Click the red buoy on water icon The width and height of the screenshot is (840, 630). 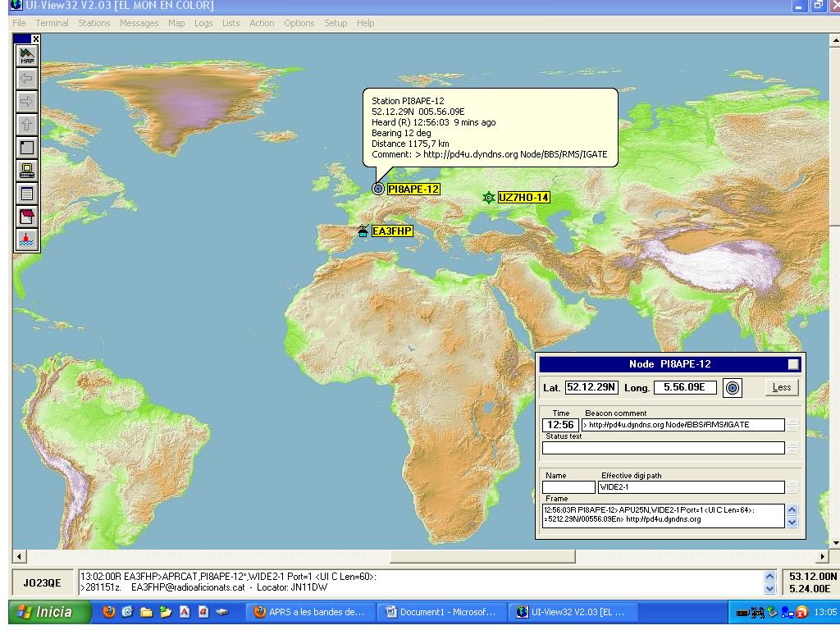coord(27,240)
